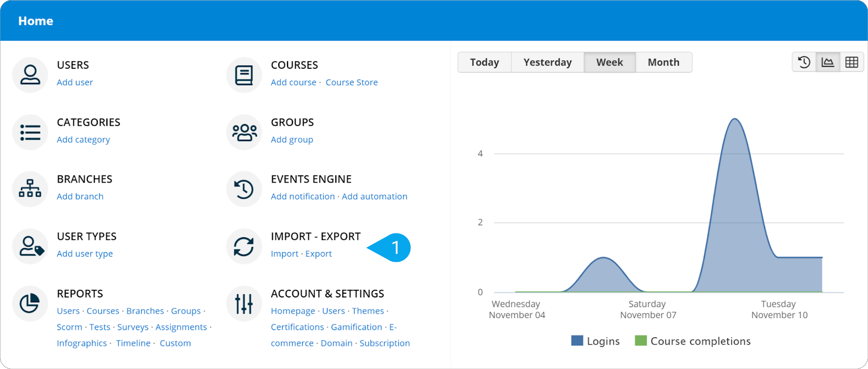Screen dimensions: 868x369
Task: Click the COURSES section heading
Action: pyautogui.click(x=295, y=65)
